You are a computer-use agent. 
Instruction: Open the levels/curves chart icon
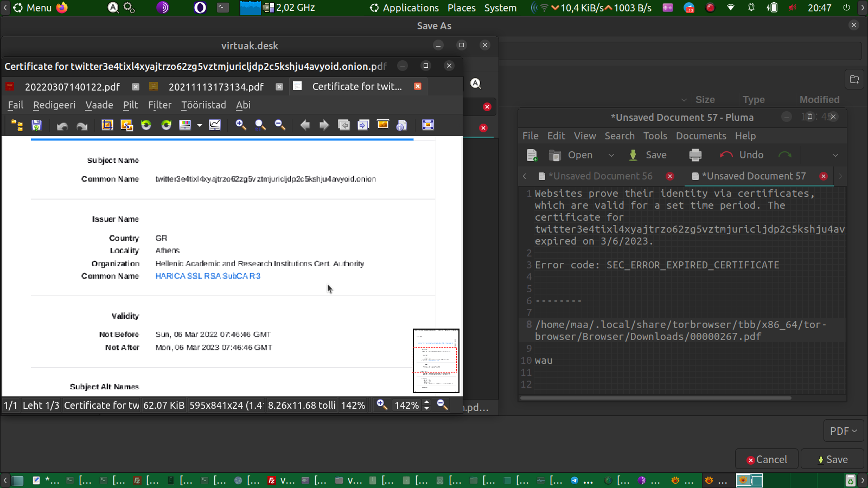click(x=215, y=125)
